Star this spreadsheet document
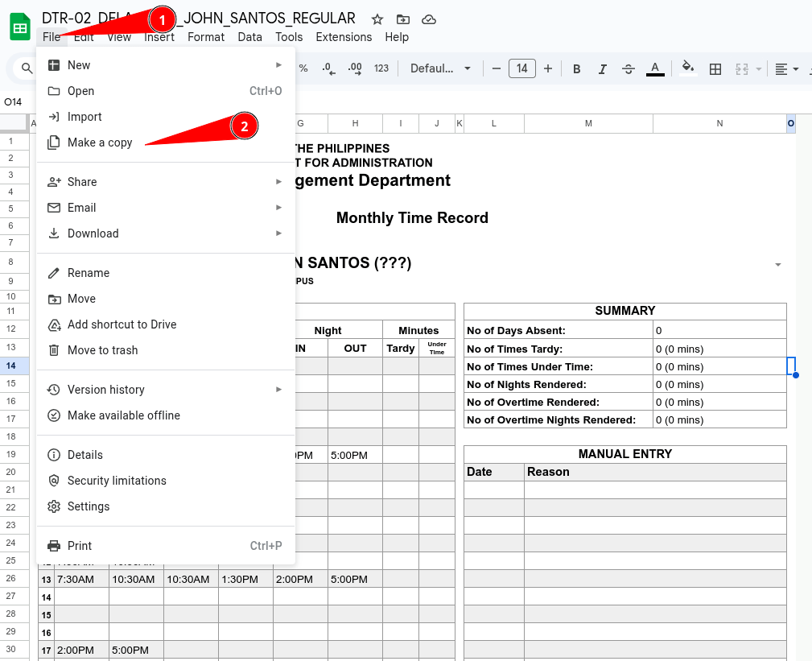812x661 pixels. pyautogui.click(x=377, y=19)
